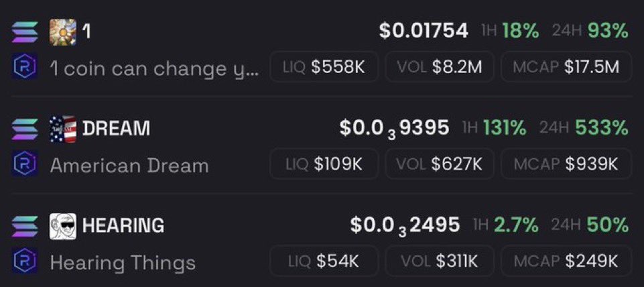Click the Solana icon beside token 1
644x287 pixels.
tap(25, 32)
